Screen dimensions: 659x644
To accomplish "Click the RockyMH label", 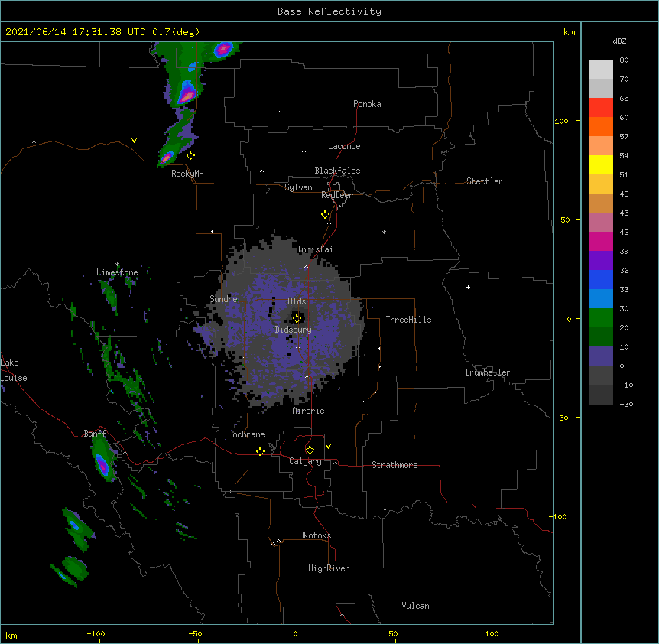I will [187, 174].
